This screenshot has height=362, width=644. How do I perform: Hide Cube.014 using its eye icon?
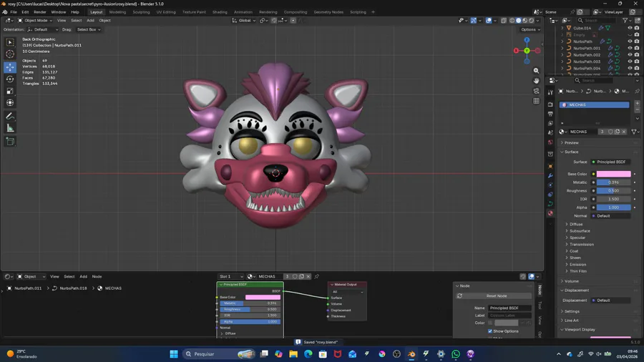pyautogui.click(x=630, y=28)
